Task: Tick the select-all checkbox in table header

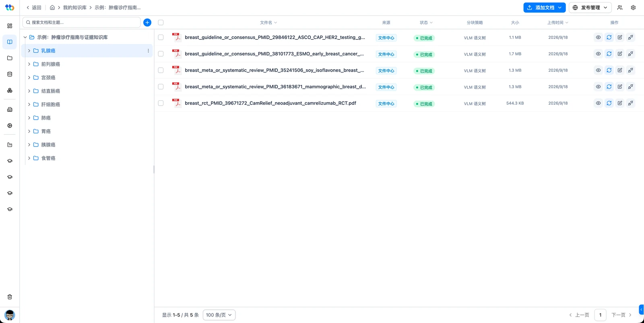Action: click(x=161, y=23)
